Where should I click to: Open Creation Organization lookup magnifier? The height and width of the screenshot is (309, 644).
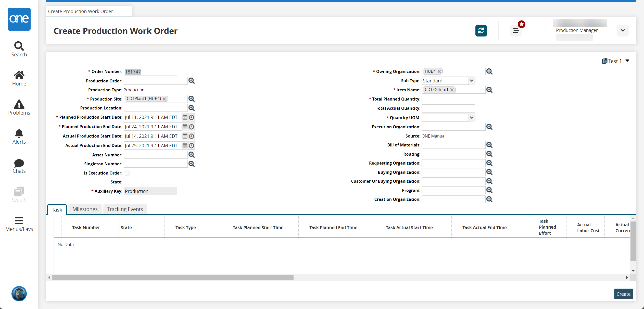[489, 199]
